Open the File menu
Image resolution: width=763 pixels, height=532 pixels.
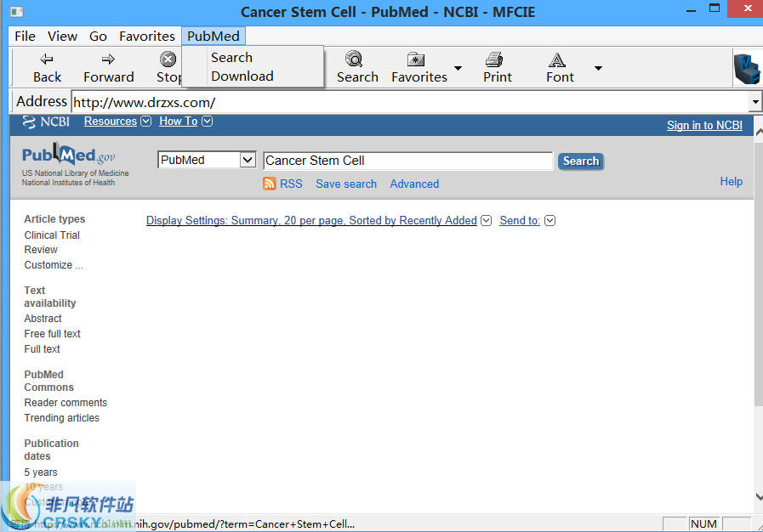24,36
